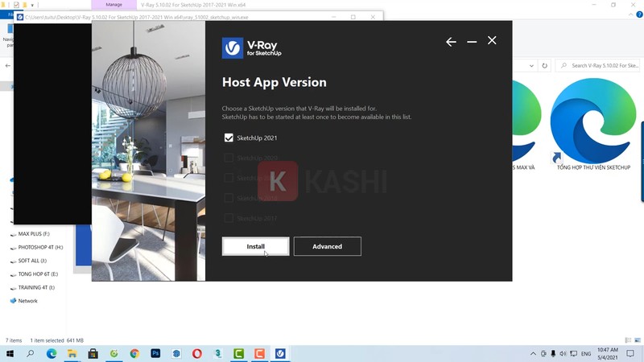This screenshot has height=362, width=644.
Task: Open the network display tray icon
Action: 574,353
